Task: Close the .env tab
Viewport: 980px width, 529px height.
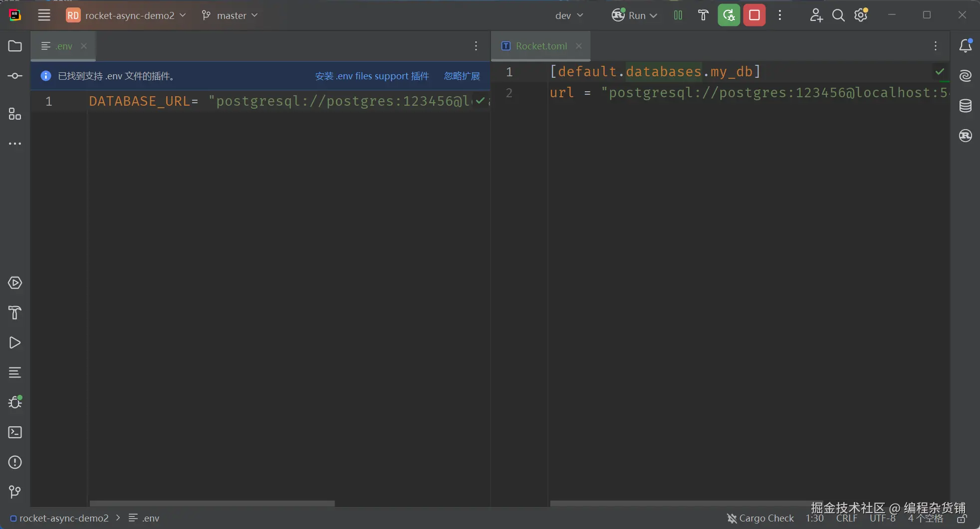Action: pyautogui.click(x=84, y=46)
